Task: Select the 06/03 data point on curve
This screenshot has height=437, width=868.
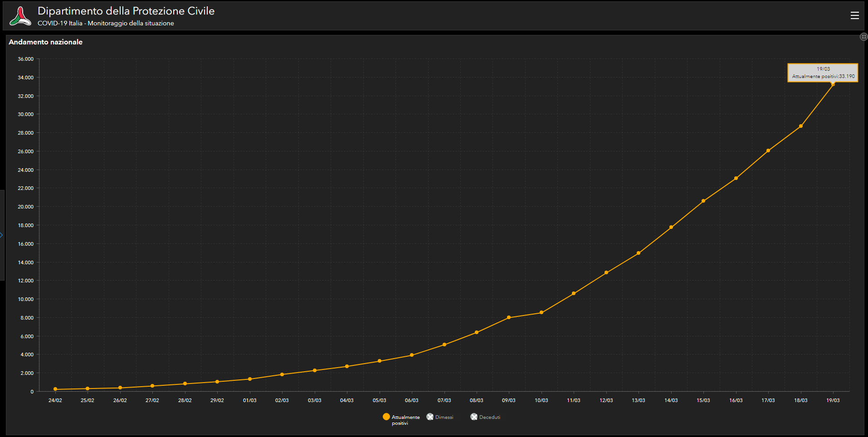Action: tap(412, 355)
